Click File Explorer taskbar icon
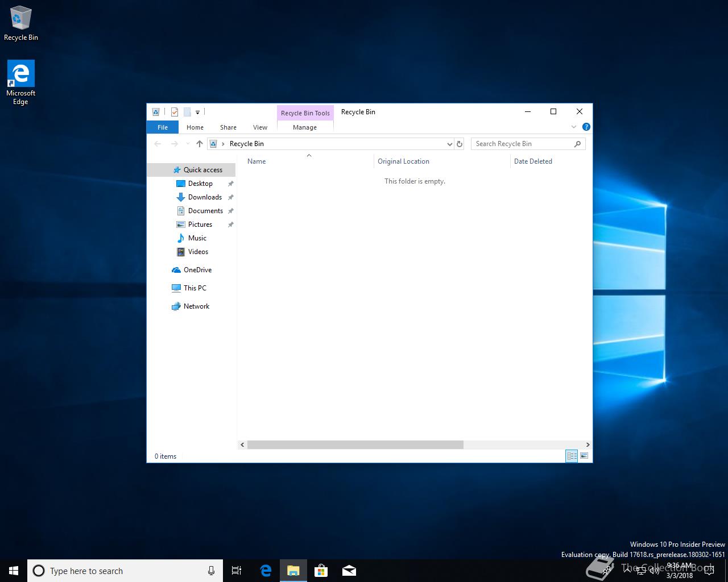Screen dimensions: 728x582 click(x=293, y=571)
